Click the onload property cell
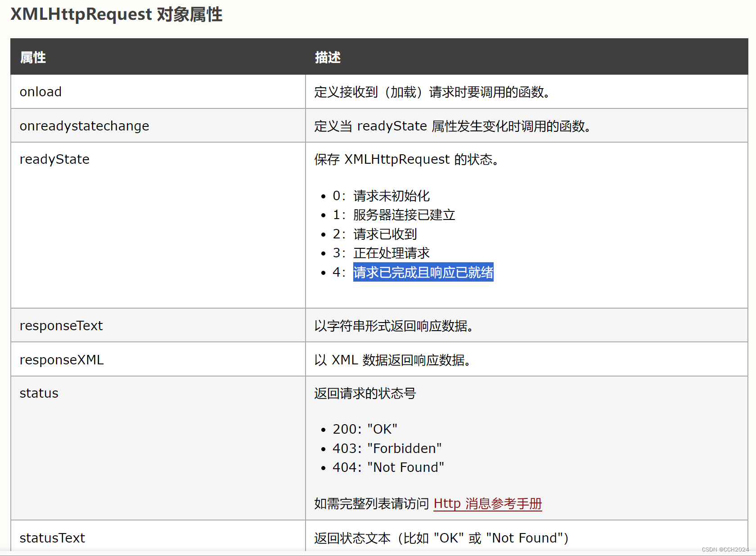Screen dimensions: 756x556 [40, 92]
